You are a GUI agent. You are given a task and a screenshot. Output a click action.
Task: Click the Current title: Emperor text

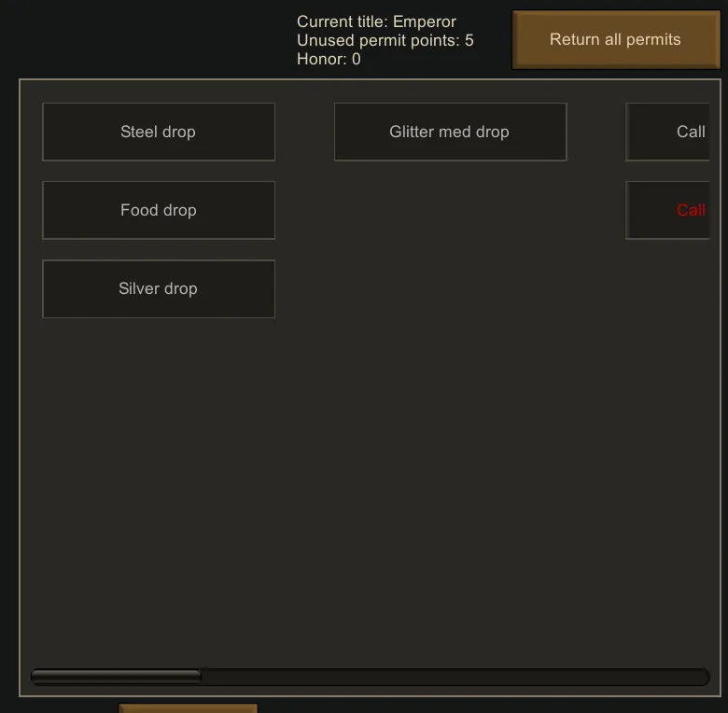[x=376, y=21]
